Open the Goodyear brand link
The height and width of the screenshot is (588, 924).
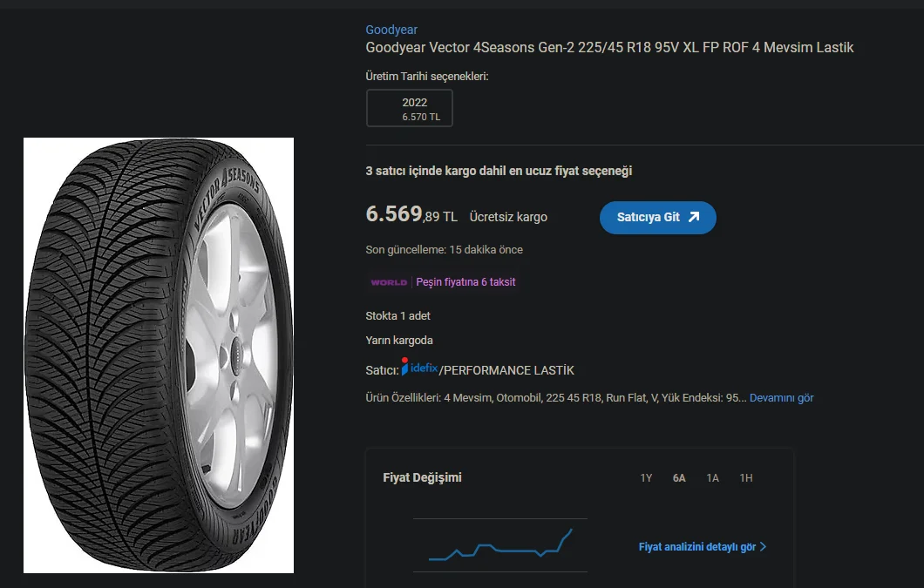point(391,30)
